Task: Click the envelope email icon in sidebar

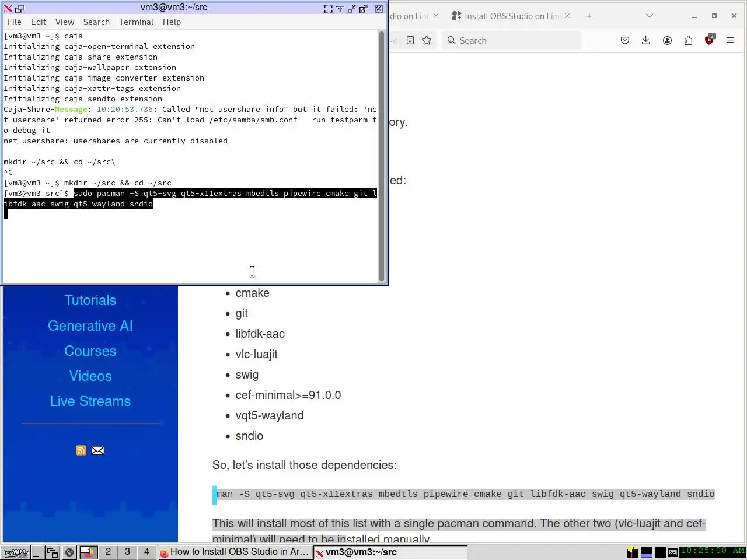Action: 98,450
